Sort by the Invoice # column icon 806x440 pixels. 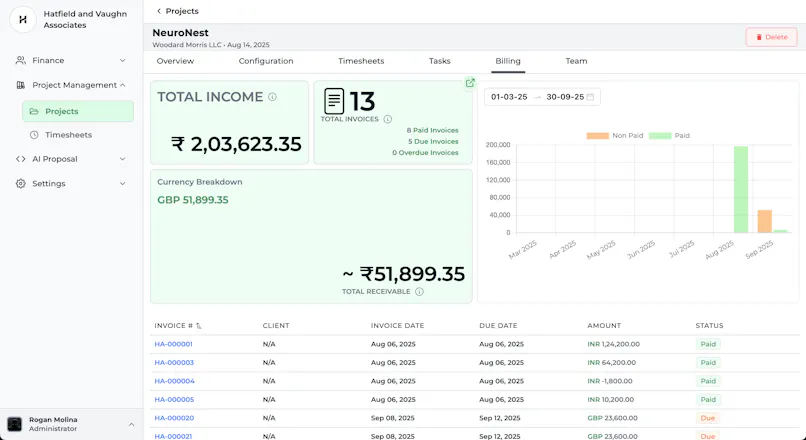point(199,326)
